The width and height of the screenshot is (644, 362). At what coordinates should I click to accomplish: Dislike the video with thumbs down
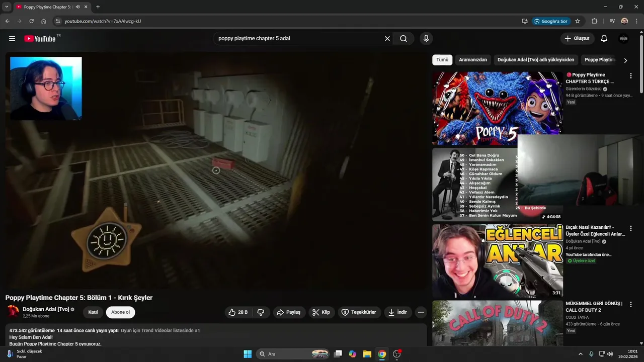click(x=261, y=312)
